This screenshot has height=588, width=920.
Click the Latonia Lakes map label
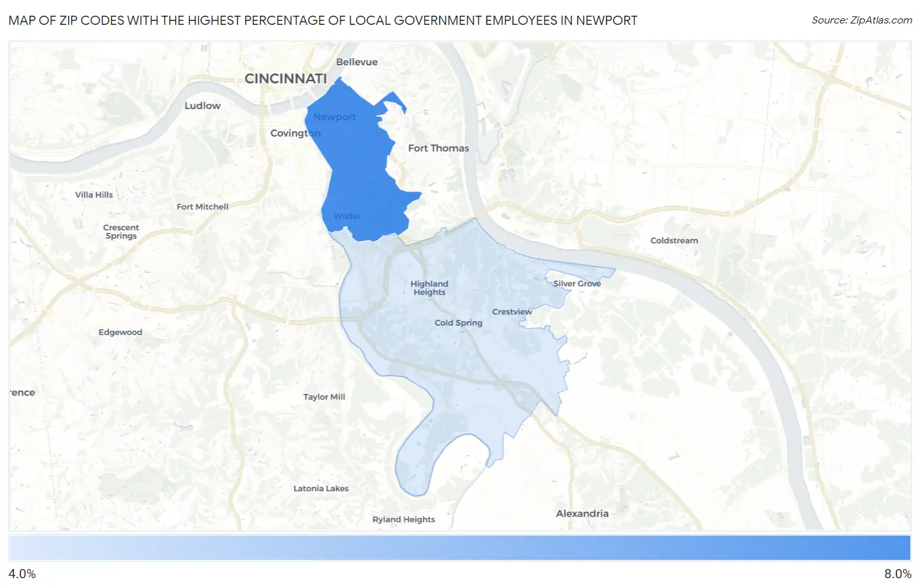coord(321,489)
